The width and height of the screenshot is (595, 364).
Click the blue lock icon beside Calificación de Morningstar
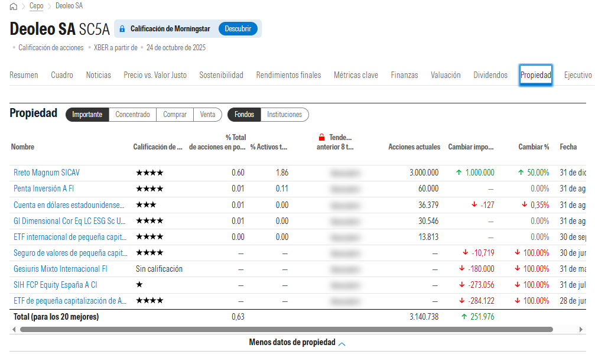click(x=122, y=29)
